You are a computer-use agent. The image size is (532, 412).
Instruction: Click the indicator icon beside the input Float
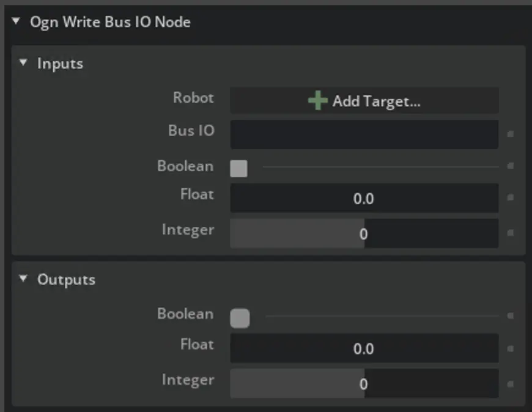tap(510, 198)
